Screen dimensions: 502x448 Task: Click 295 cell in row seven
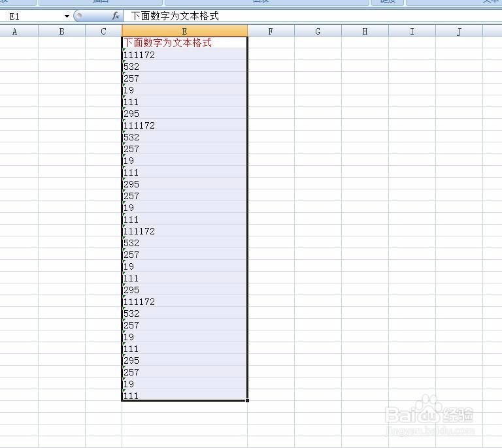pyautogui.click(x=185, y=113)
